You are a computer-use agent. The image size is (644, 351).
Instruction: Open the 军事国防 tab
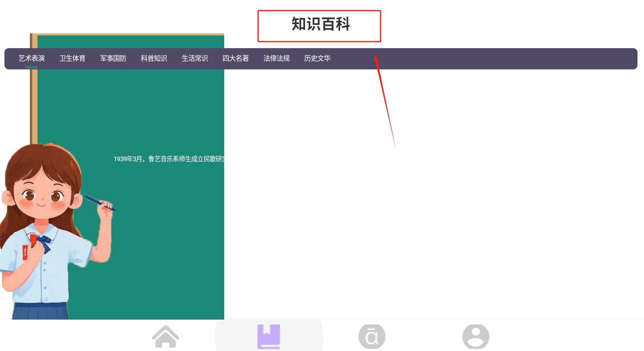113,58
